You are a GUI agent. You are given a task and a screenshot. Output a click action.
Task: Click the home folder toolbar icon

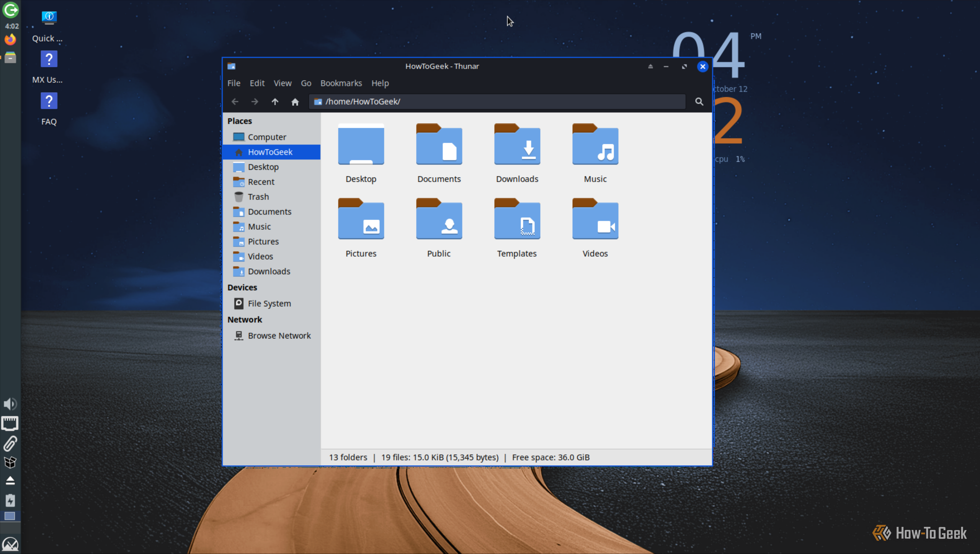coord(295,102)
